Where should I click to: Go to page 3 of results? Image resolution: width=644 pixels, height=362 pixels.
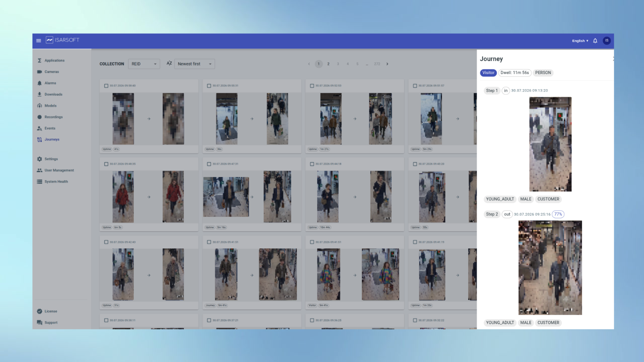[x=338, y=64]
